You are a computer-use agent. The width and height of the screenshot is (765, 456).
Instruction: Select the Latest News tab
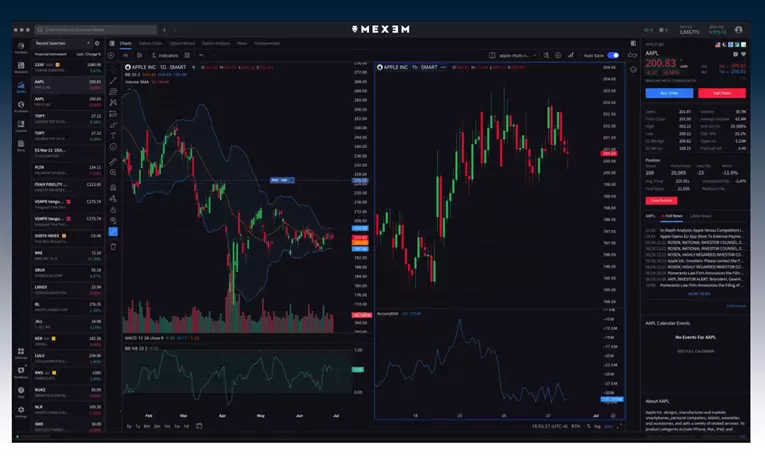[x=701, y=216]
